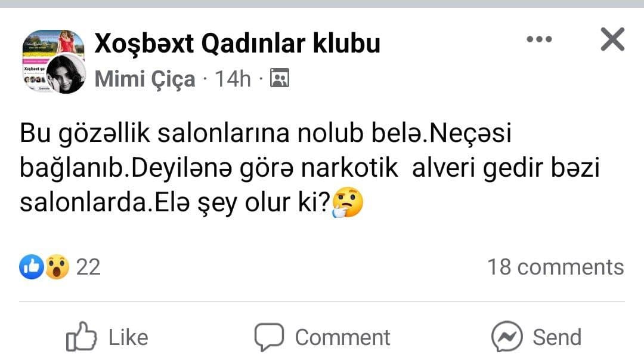Show who reacted via the 22 count
The height and width of the screenshot is (354, 644).
(x=88, y=267)
